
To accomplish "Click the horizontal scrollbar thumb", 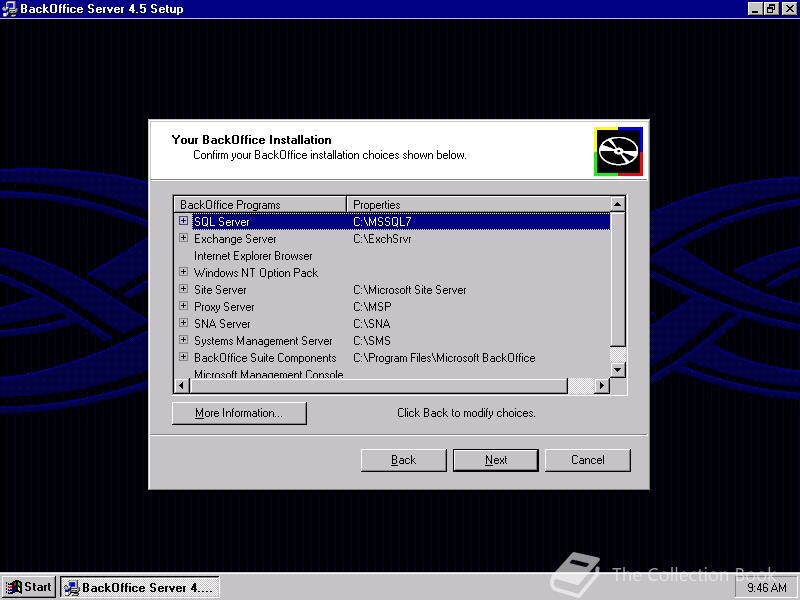I will point(379,386).
